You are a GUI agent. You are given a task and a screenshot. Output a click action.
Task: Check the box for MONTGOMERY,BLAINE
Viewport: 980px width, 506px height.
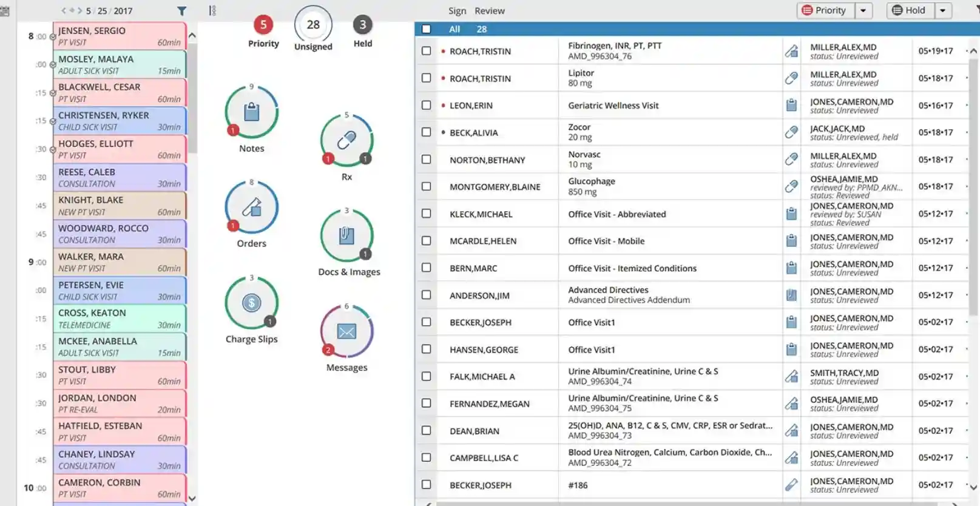coord(426,186)
